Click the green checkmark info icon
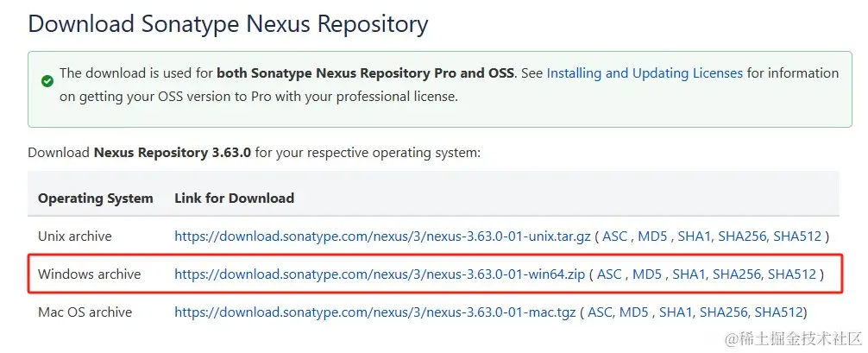868x353 pixels. click(x=47, y=81)
